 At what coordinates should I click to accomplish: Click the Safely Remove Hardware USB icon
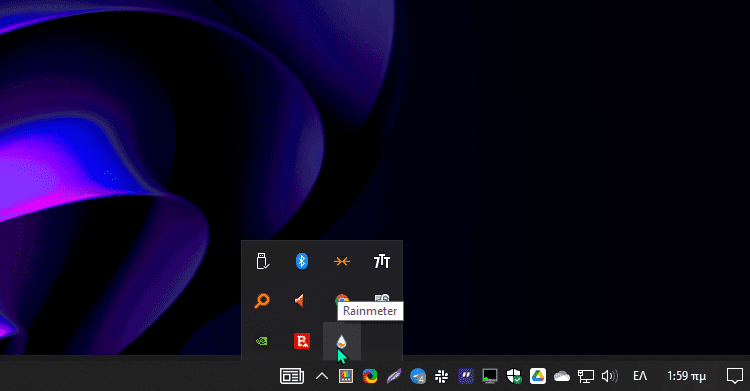(x=262, y=261)
